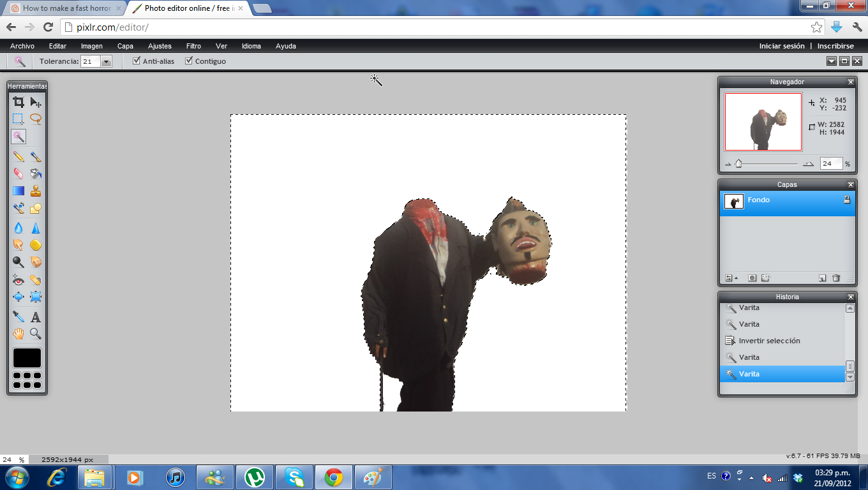The height and width of the screenshot is (490, 868).
Task: Choose the rectangular Marquee tool
Action: pyautogui.click(x=19, y=119)
